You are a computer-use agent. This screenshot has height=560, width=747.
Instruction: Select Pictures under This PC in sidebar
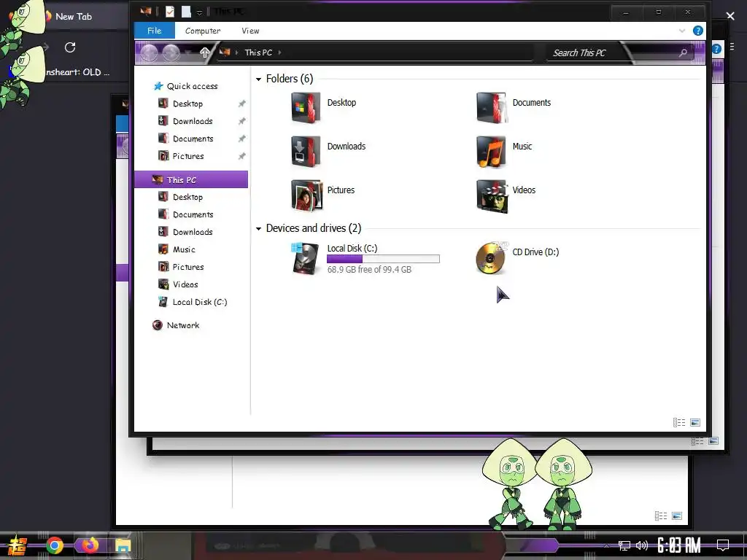tap(188, 267)
